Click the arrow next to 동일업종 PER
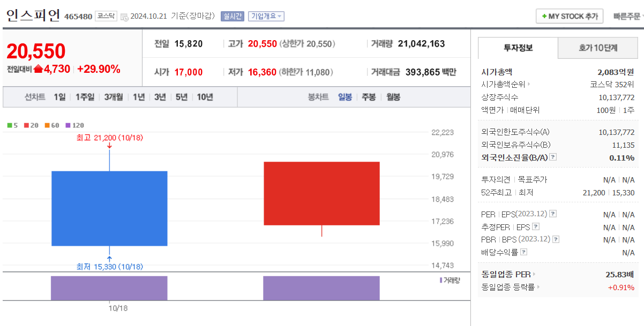 [534, 275]
